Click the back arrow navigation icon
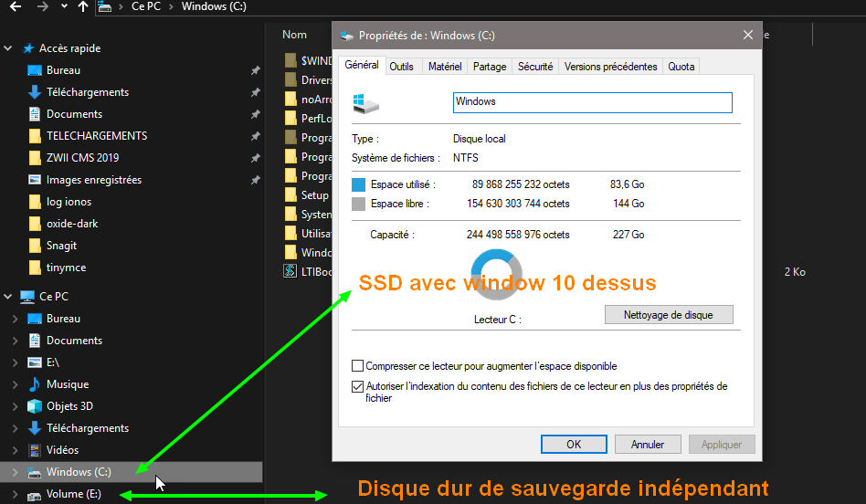Image resolution: width=866 pixels, height=504 pixels. [x=15, y=7]
